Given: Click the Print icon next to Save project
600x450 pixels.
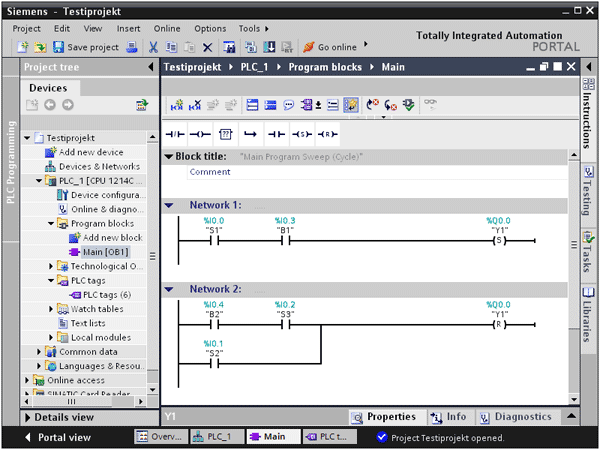Looking at the screenshot, I should 132,47.
